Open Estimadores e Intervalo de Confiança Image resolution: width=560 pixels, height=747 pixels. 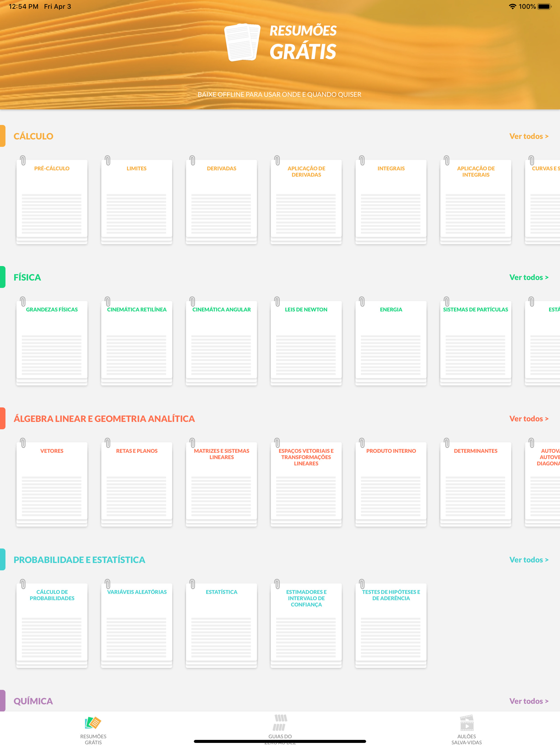click(306, 624)
